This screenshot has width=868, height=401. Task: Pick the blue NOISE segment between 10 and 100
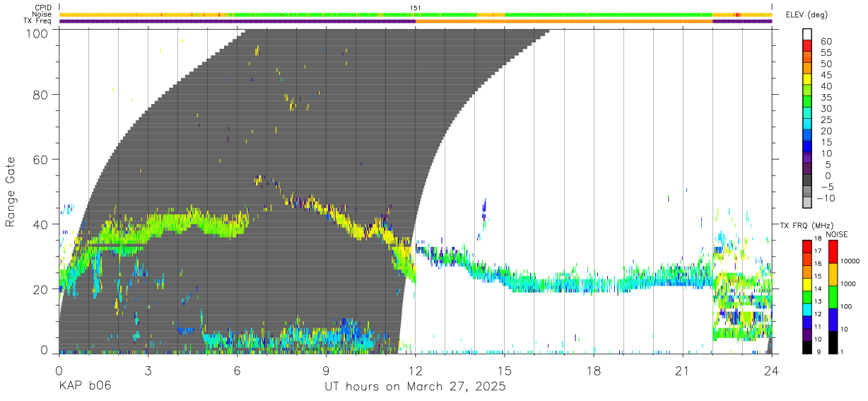click(x=833, y=320)
